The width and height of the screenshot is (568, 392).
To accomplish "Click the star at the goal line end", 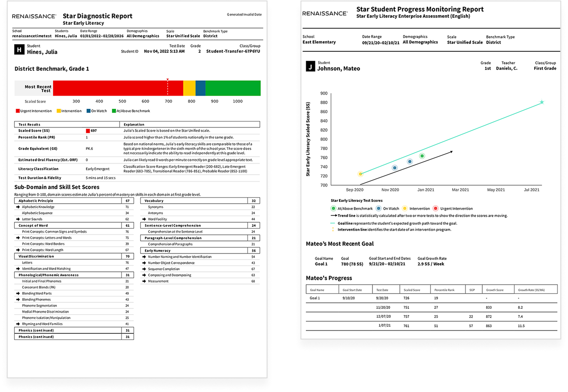I will 542,102.
